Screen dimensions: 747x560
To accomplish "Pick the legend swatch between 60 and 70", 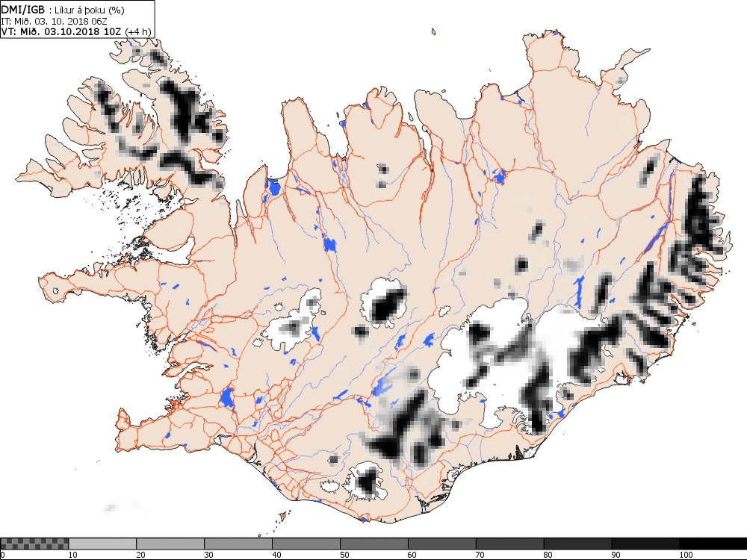I will [441, 544].
